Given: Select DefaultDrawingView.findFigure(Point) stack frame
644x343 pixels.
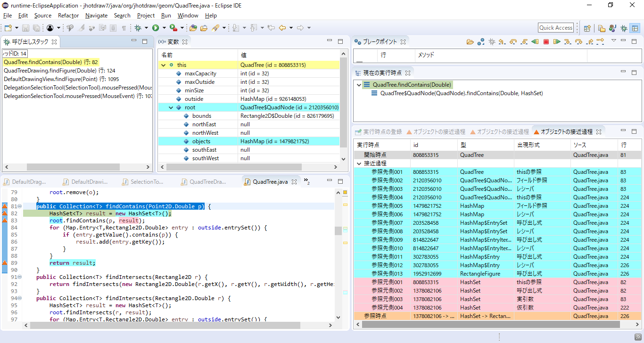Looking at the screenshot, I should (61, 79).
